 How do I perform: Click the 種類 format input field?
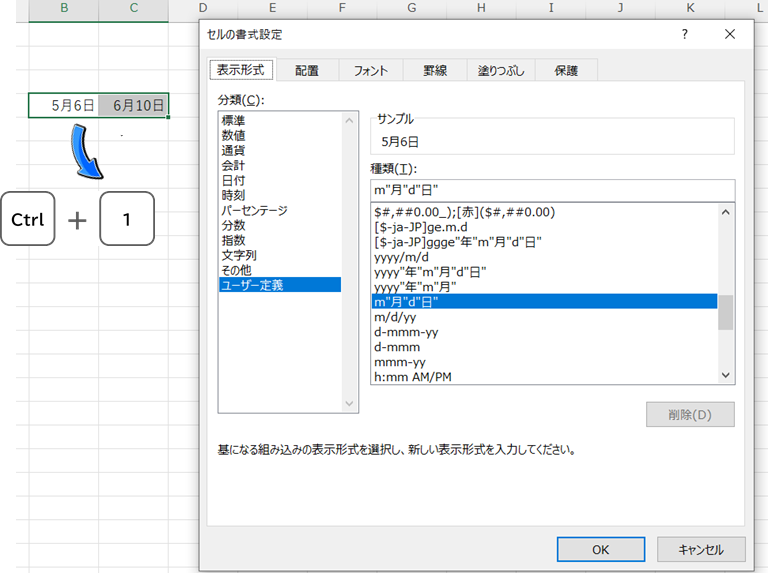tap(552, 190)
